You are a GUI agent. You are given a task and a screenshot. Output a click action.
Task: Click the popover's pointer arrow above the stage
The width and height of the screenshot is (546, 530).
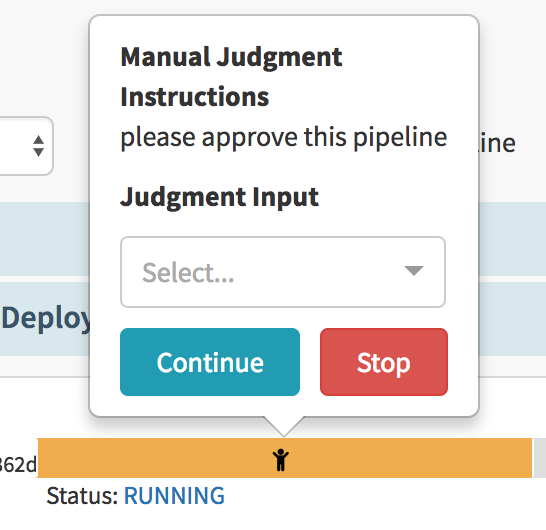284,426
